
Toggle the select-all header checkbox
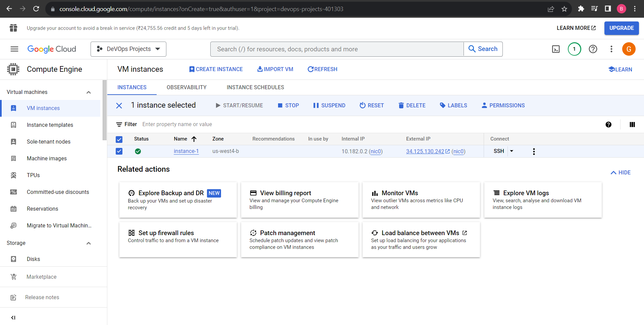(x=119, y=139)
